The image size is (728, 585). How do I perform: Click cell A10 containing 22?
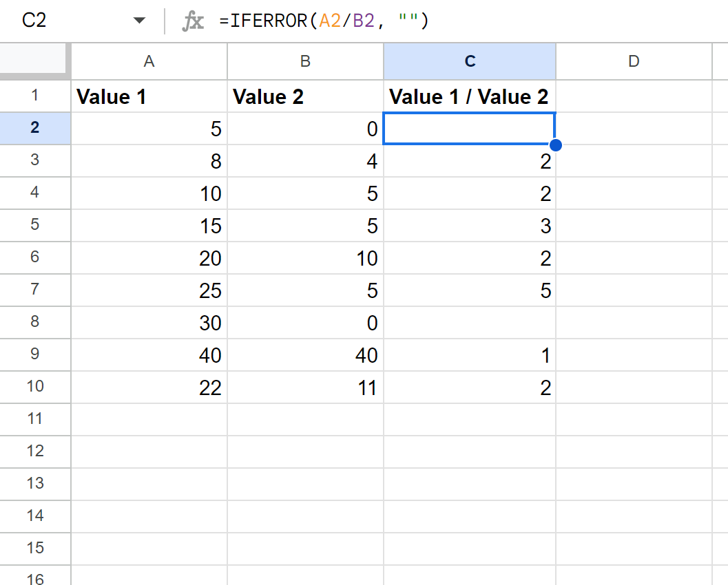pyautogui.click(x=149, y=387)
